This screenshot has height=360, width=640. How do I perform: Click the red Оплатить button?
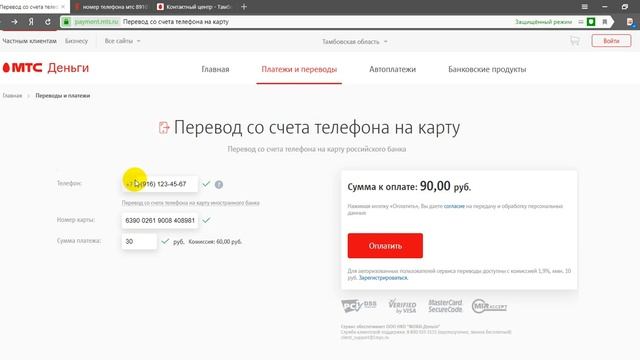(x=385, y=246)
